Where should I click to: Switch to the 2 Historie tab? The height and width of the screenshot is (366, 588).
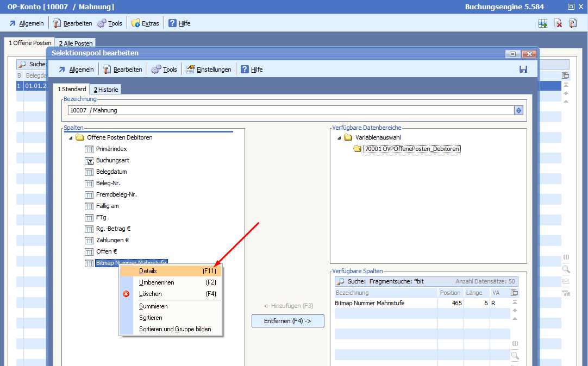105,90
